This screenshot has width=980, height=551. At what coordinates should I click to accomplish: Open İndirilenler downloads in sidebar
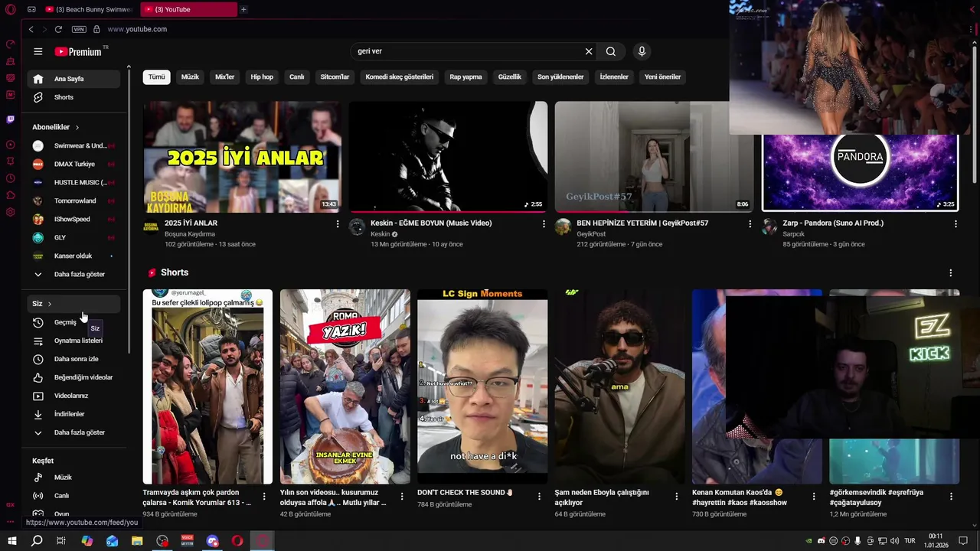(73, 414)
